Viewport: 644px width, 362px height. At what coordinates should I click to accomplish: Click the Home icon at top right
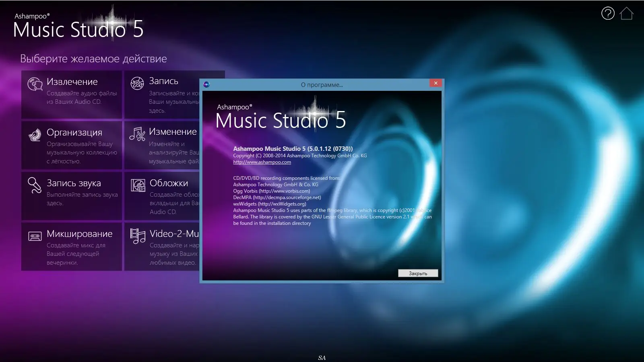click(x=627, y=14)
